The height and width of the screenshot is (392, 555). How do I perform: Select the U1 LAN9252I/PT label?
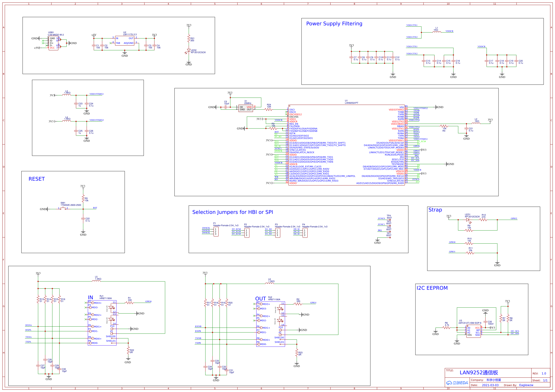point(351,103)
